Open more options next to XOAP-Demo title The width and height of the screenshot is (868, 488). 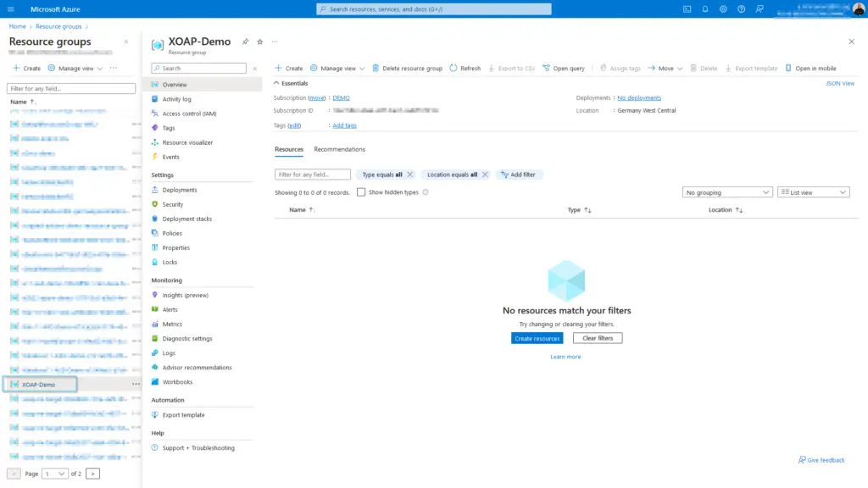(x=275, y=42)
